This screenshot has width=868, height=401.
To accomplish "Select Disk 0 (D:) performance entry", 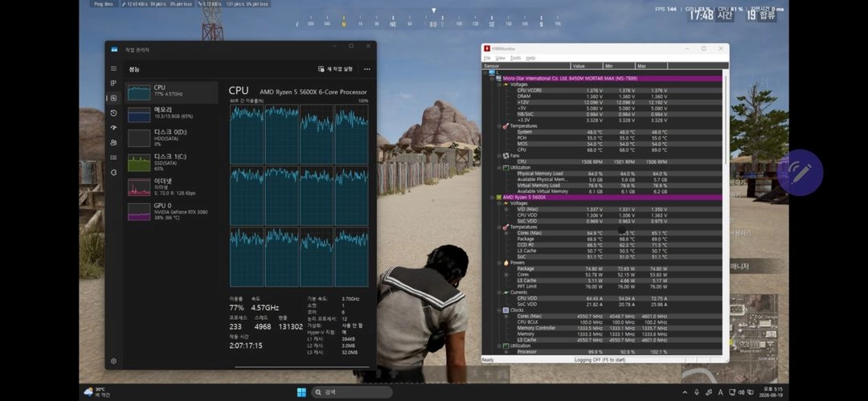I will 171,137.
